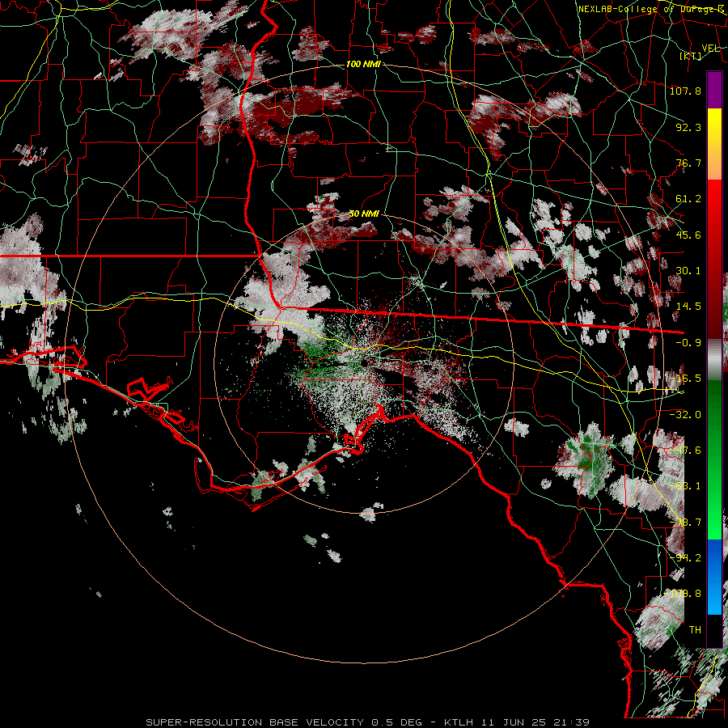Click the -78.7 velocity scale value
Image resolution: width=728 pixels, height=728 pixels.
[686, 523]
